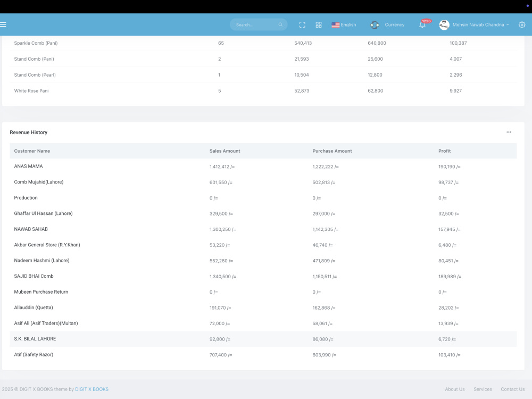Click the currency exchange icon
Image resolution: width=532 pixels, height=399 pixels.
pyautogui.click(x=375, y=25)
